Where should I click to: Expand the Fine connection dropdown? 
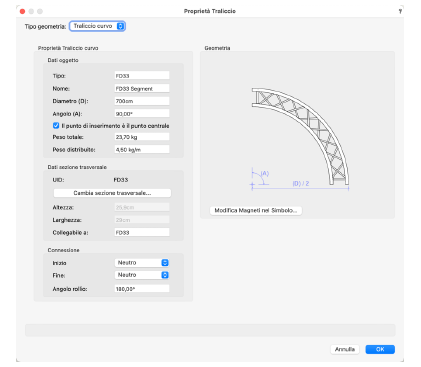(x=142, y=275)
